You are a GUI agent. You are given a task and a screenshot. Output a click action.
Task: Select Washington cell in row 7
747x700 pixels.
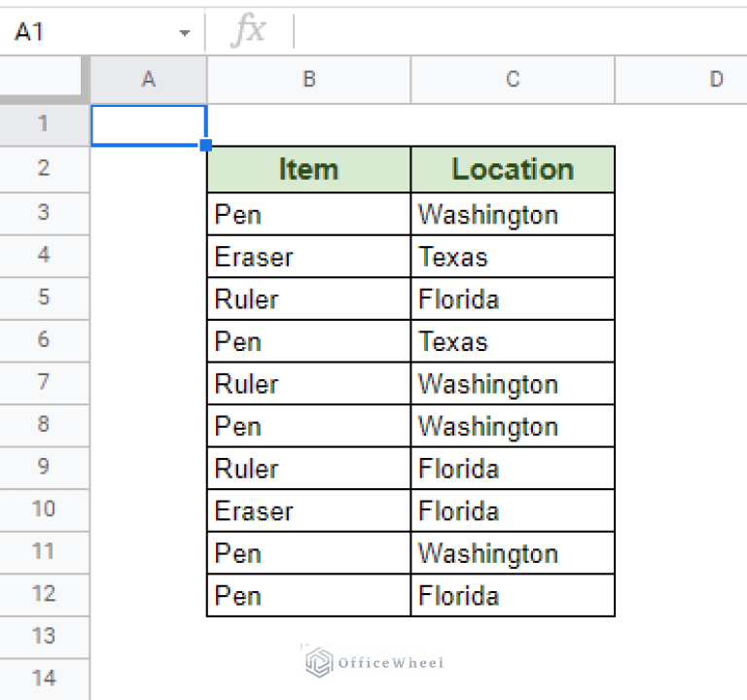(x=513, y=384)
